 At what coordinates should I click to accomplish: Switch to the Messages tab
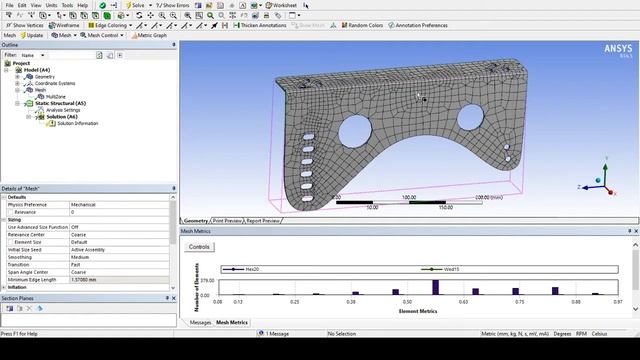(x=200, y=322)
